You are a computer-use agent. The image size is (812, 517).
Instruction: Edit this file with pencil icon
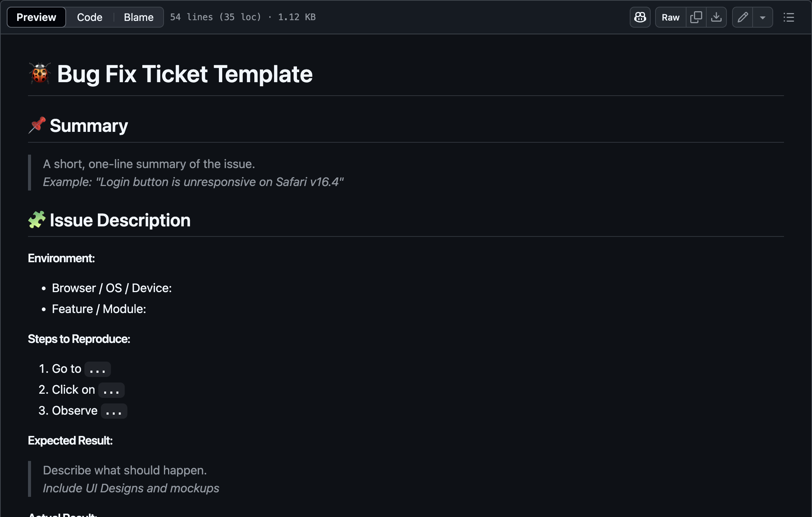pos(743,17)
